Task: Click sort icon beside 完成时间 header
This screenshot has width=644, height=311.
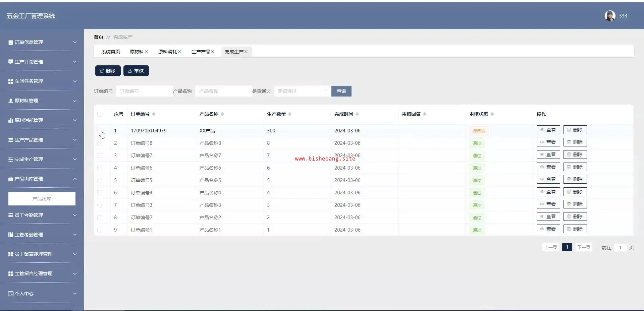Action: (357, 114)
